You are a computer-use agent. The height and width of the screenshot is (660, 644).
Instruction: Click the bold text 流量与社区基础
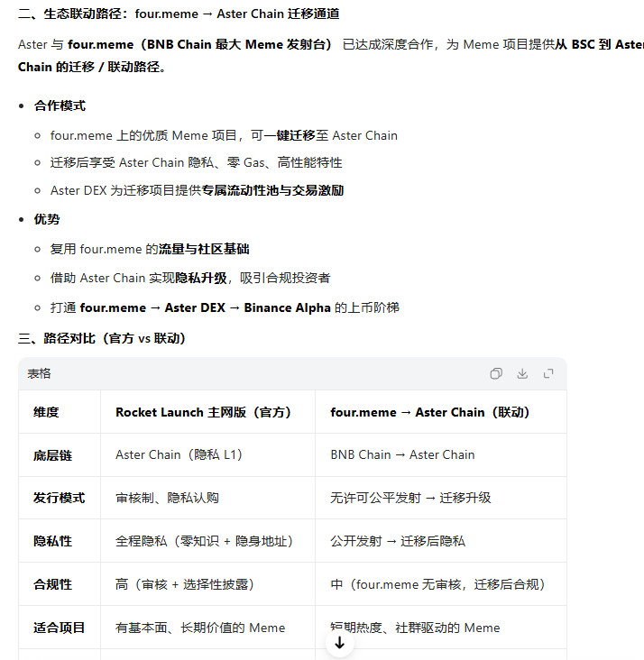coord(204,249)
